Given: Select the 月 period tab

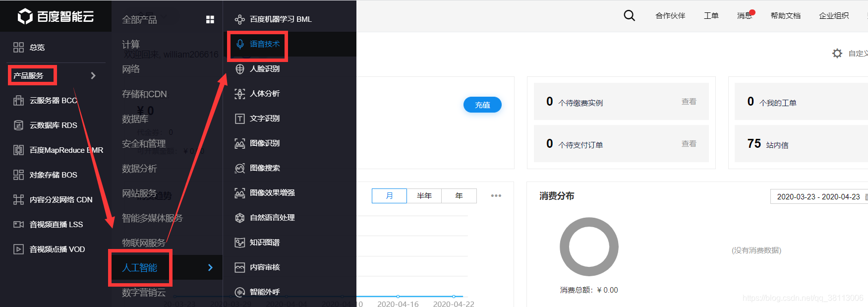Looking at the screenshot, I should (389, 196).
